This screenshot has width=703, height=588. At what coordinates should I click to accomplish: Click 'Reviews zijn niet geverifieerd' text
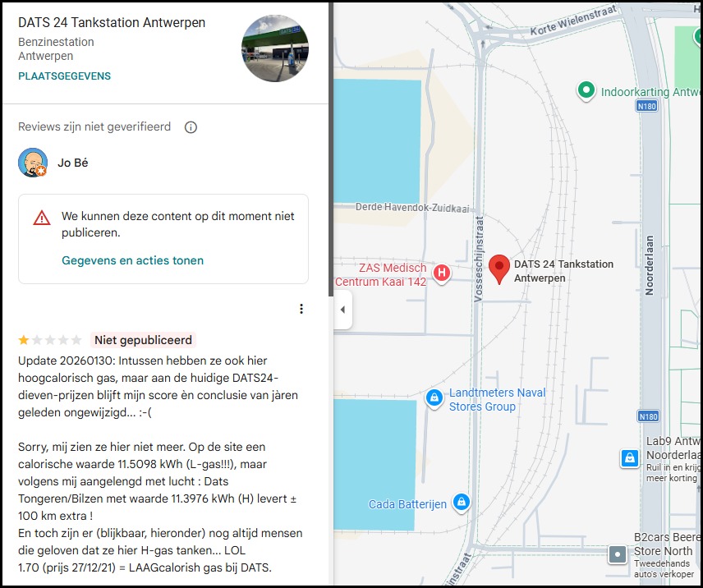click(94, 126)
